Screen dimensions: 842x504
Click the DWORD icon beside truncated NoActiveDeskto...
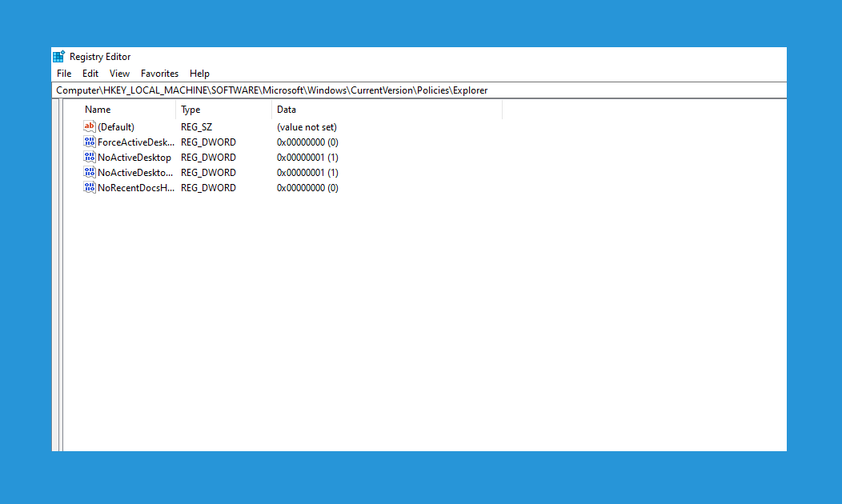coord(89,172)
